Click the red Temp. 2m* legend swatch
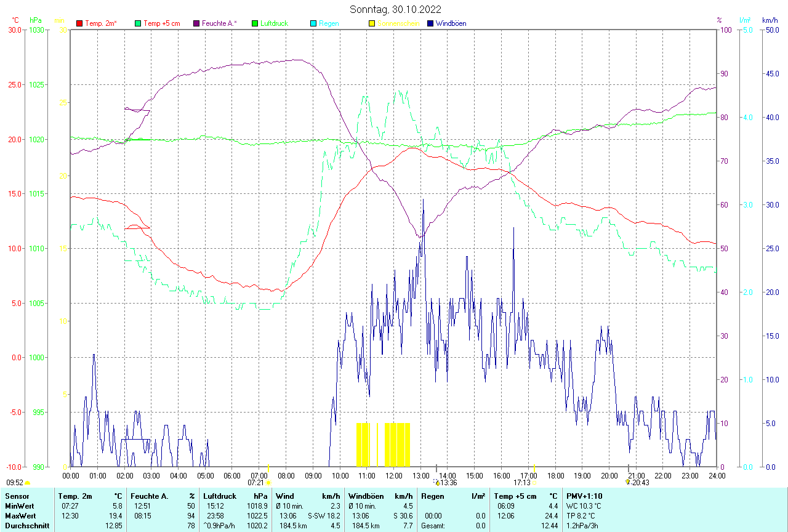This screenshot has width=788, height=532. pos(79,23)
